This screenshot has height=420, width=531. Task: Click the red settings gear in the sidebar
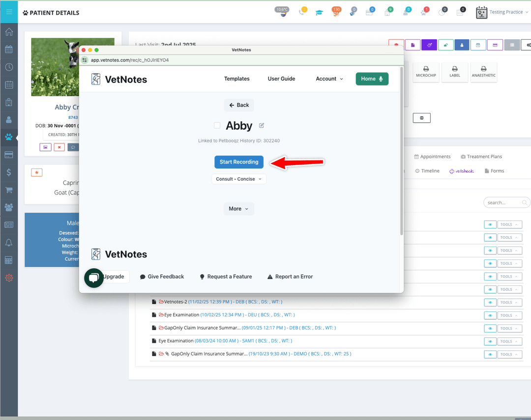click(x=9, y=278)
